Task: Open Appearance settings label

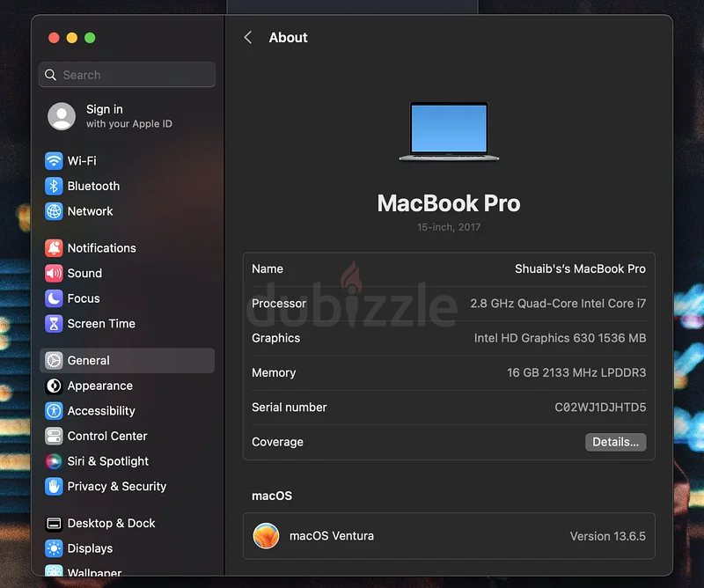Action: (100, 386)
